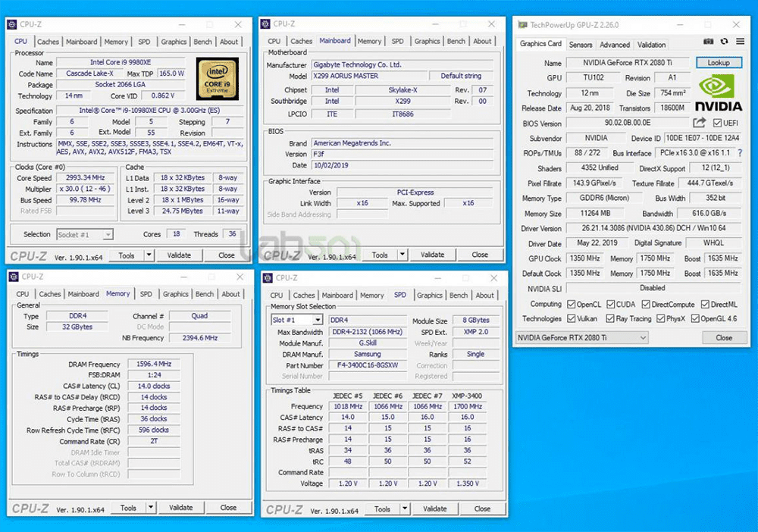Open the Tools dropdown arrow in the Memory window
This screenshot has height=532, width=758.
151,507
